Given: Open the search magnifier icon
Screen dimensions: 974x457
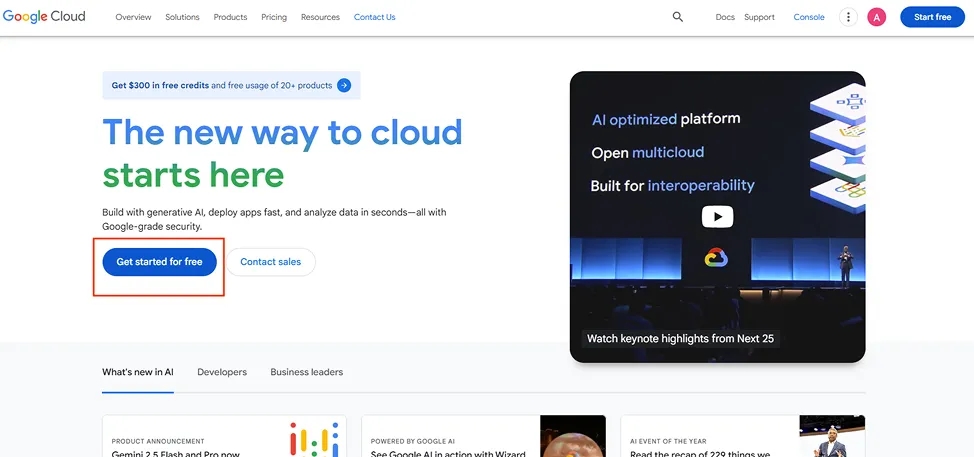Looking at the screenshot, I should 678,17.
